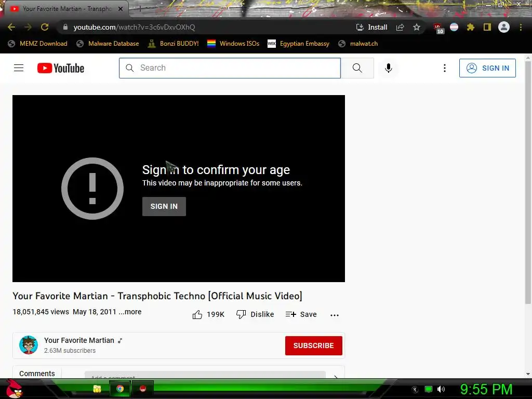Switch to the Chrome taskbar icon
This screenshot has height=399, width=532.
[x=120, y=389]
